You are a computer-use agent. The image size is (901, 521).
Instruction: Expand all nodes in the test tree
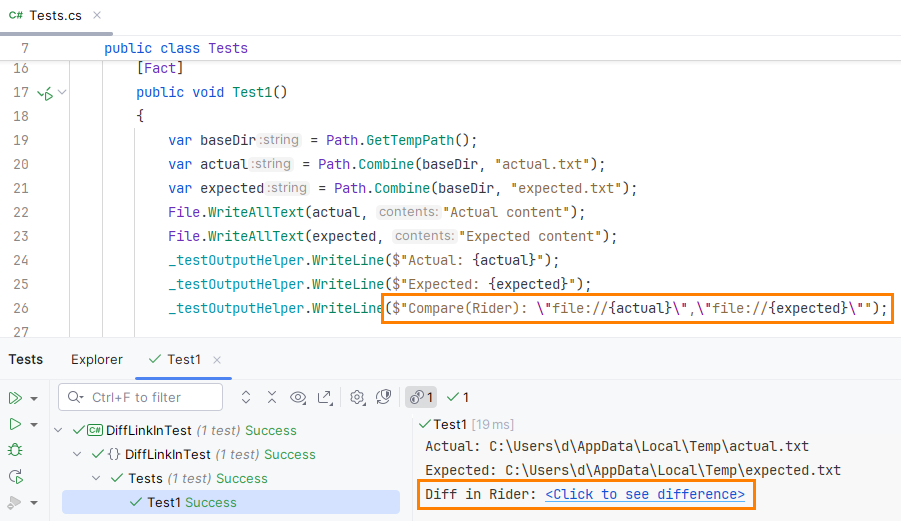[x=247, y=398]
